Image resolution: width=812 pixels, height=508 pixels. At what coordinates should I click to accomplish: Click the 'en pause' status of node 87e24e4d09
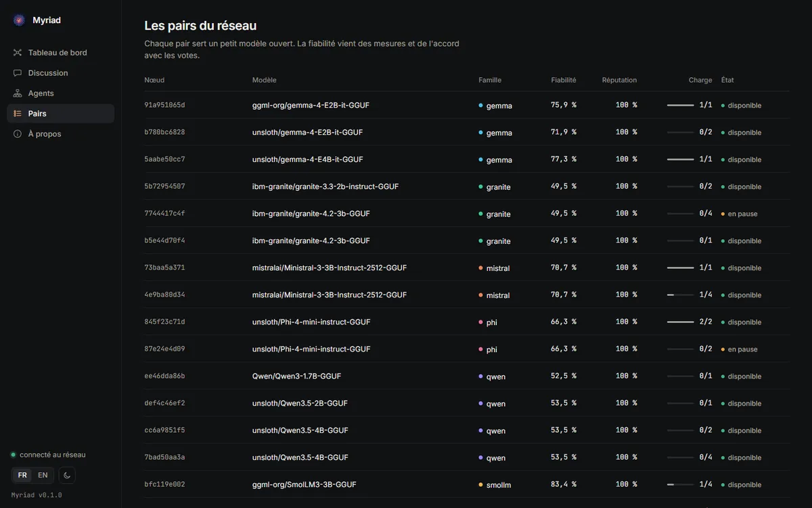(739, 350)
